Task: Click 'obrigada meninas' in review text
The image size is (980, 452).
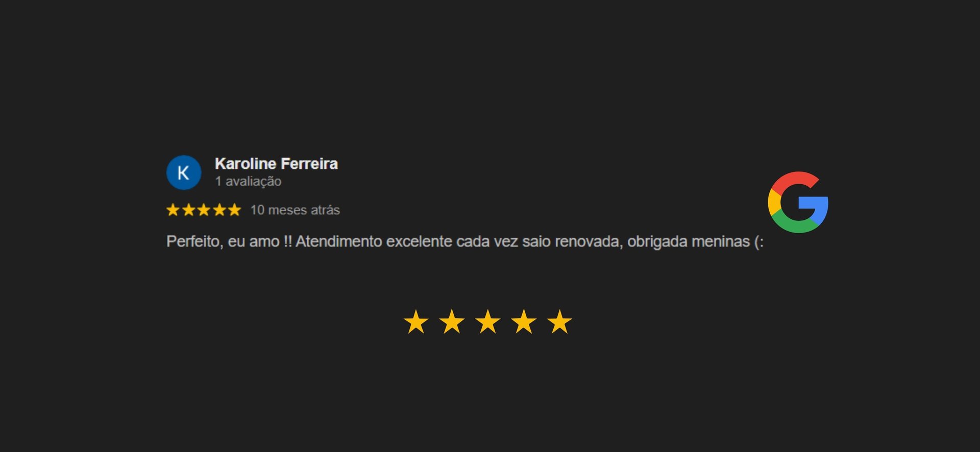Action: click(688, 241)
